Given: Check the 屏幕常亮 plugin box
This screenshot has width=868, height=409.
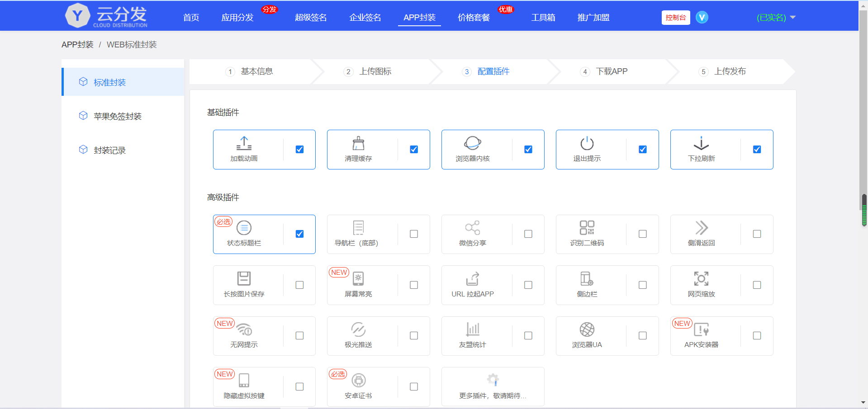Looking at the screenshot, I should pyautogui.click(x=413, y=285).
